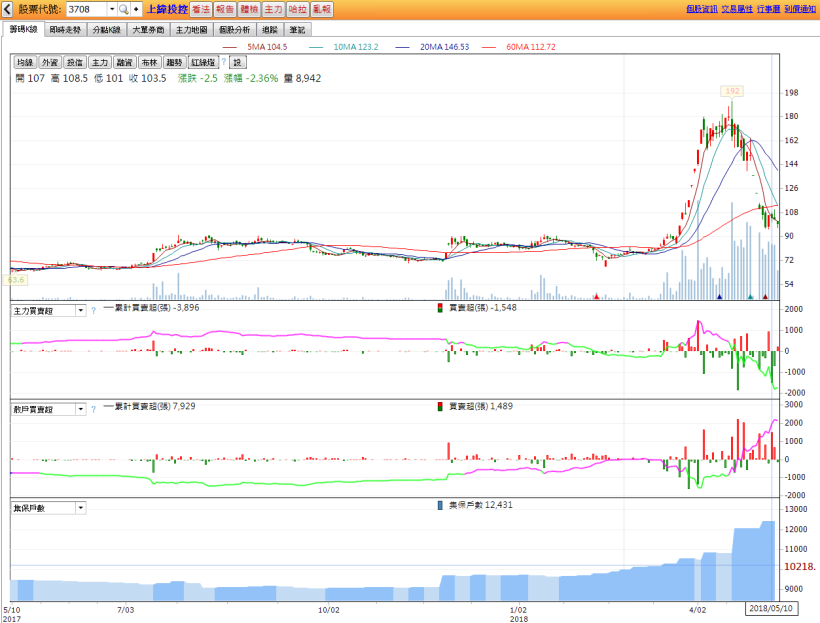This screenshot has height=623, width=820.
Task: Click the dark red triangle marker under the chart
Action: coord(765,297)
